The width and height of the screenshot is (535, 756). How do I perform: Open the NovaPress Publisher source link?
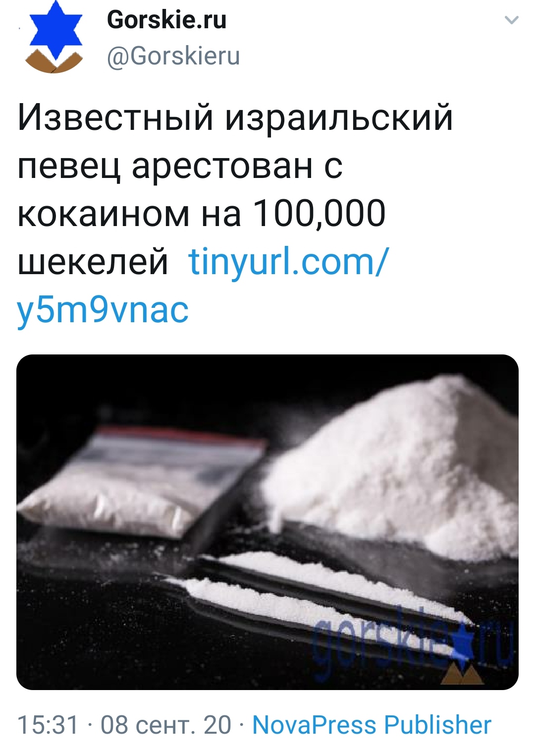[372, 725]
